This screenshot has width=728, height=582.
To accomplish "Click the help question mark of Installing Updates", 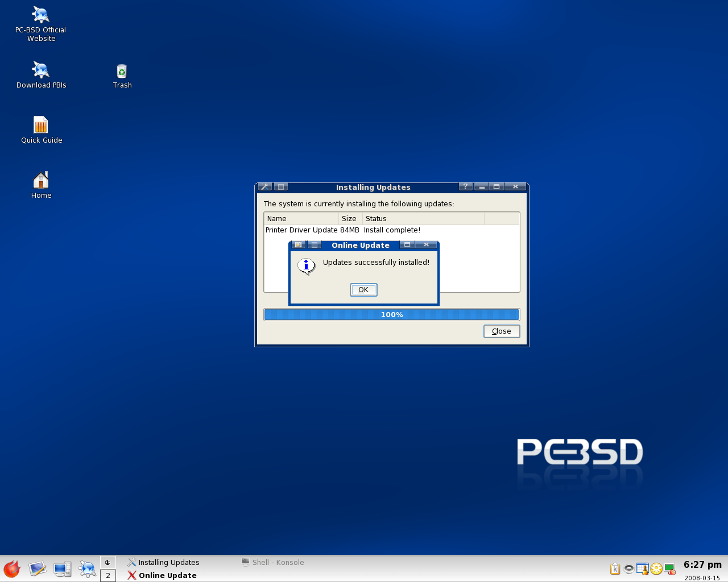I will [465, 187].
